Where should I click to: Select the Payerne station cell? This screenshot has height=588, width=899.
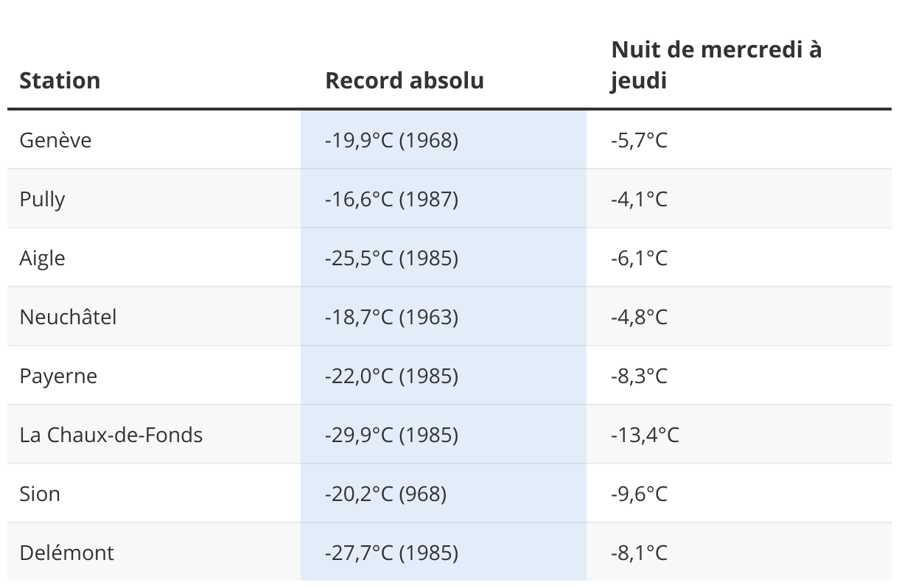coord(58,377)
